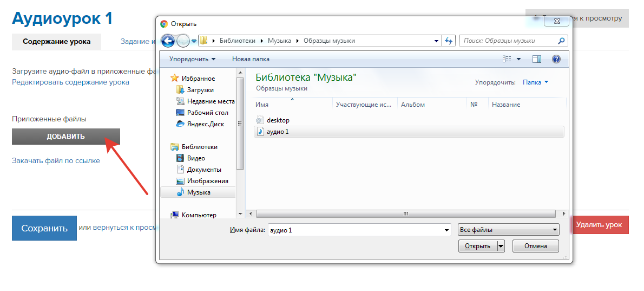Click the back navigation arrow in dialog
Viewport: 644px width, 291px height.
(x=168, y=41)
